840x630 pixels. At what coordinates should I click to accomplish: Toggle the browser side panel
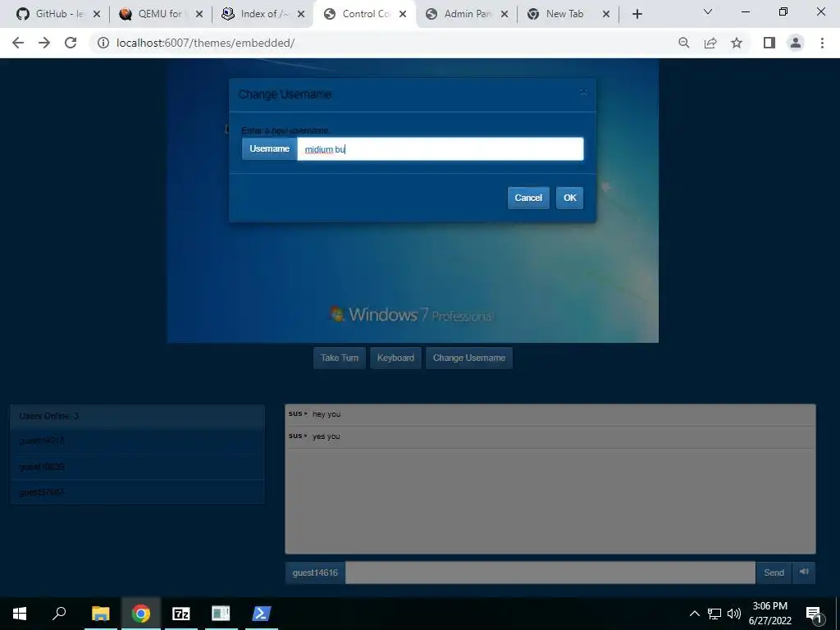[769, 43]
